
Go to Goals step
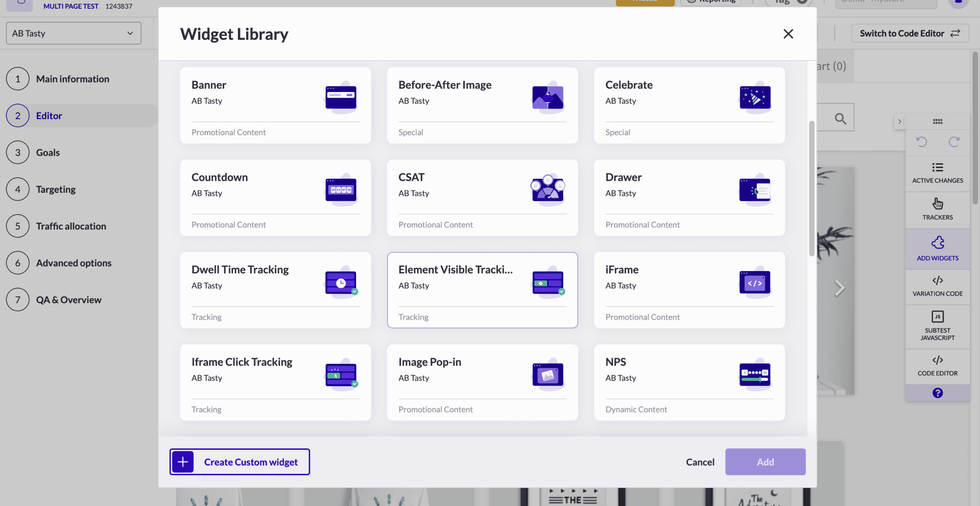[x=48, y=153]
